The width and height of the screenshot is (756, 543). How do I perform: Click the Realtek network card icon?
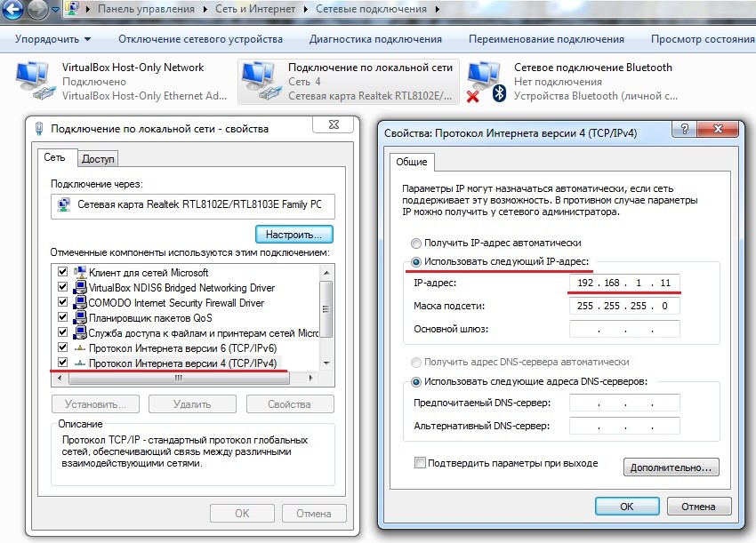64,204
